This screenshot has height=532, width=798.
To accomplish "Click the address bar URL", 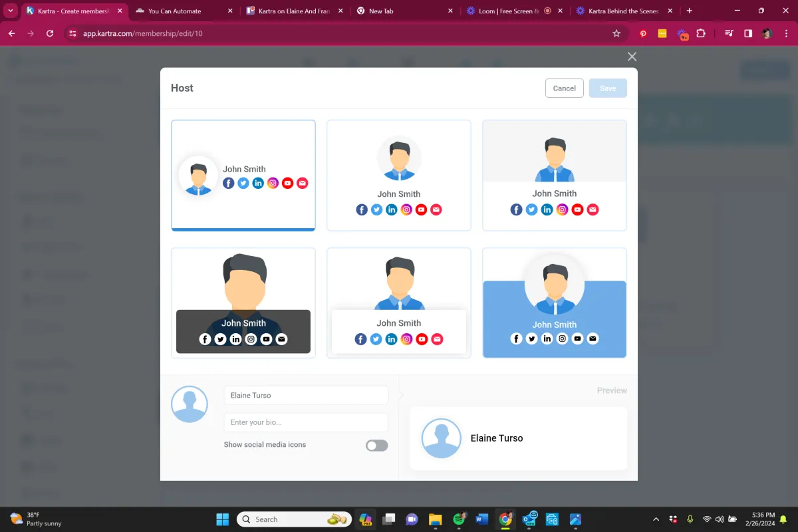I will point(142,33).
